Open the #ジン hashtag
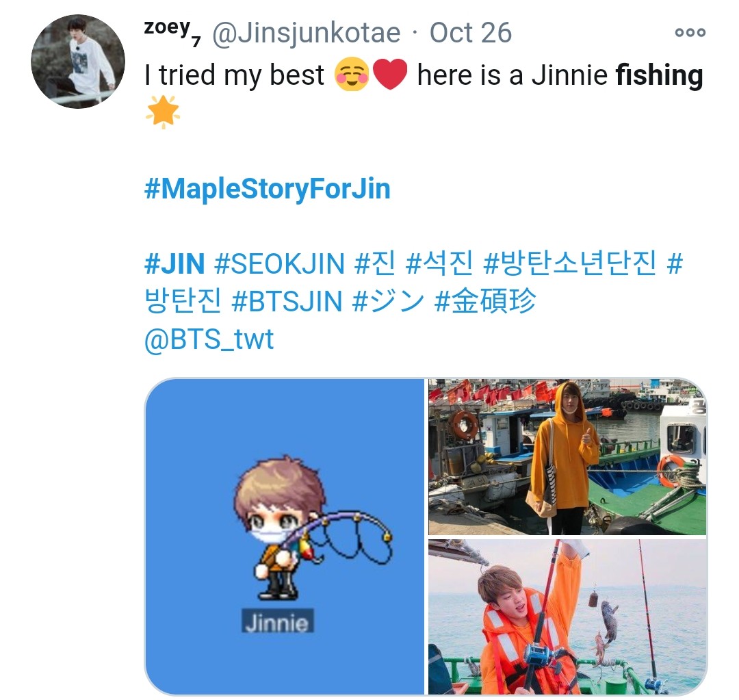This screenshot has height=700, width=739. (x=389, y=301)
